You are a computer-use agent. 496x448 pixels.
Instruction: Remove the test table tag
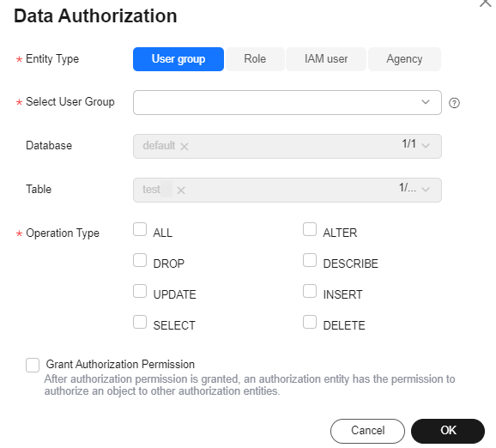pyautogui.click(x=181, y=191)
